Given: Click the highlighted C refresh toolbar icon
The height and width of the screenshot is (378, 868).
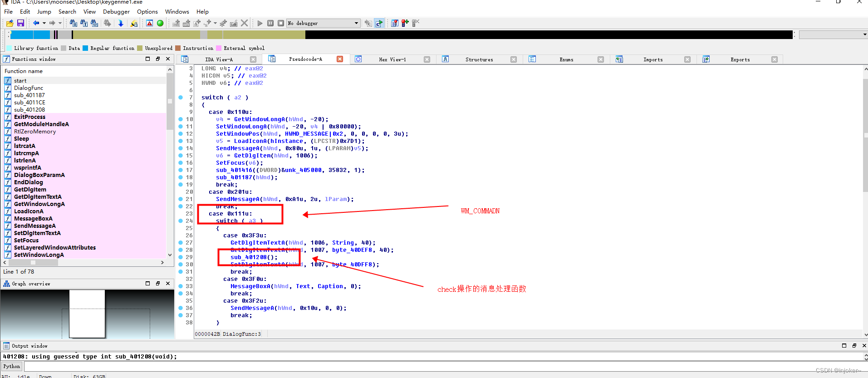Looking at the screenshot, I should (x=379, y=23).
